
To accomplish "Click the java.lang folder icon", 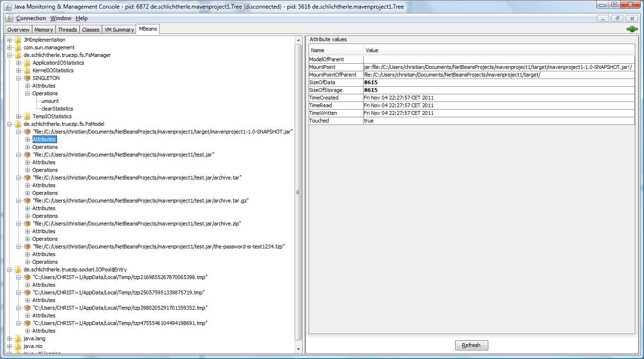I will coord(18,338).
